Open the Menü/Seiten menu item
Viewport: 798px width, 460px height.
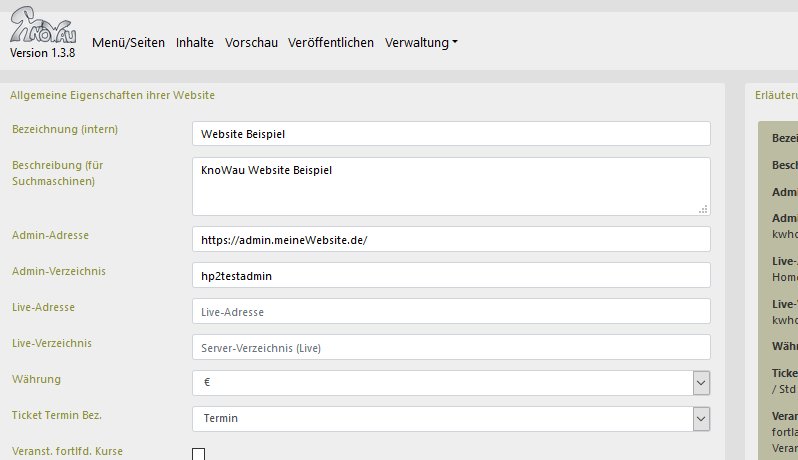click(x=128, y=43)
